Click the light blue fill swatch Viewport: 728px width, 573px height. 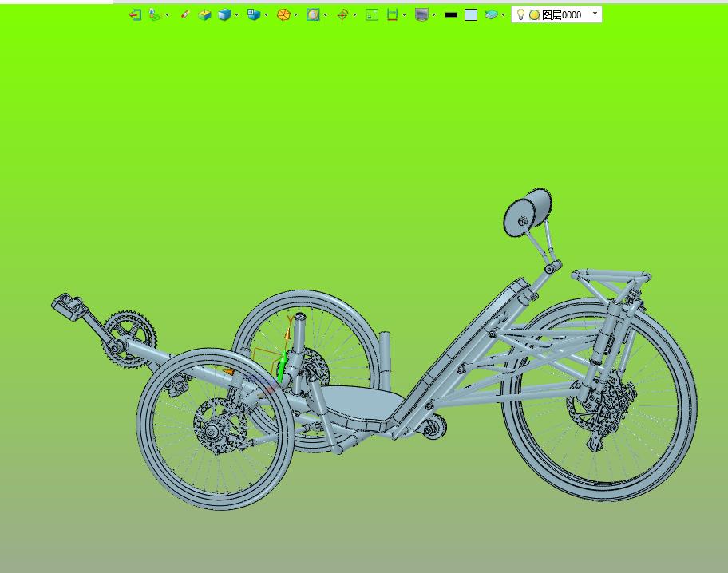tap(471, 14)
